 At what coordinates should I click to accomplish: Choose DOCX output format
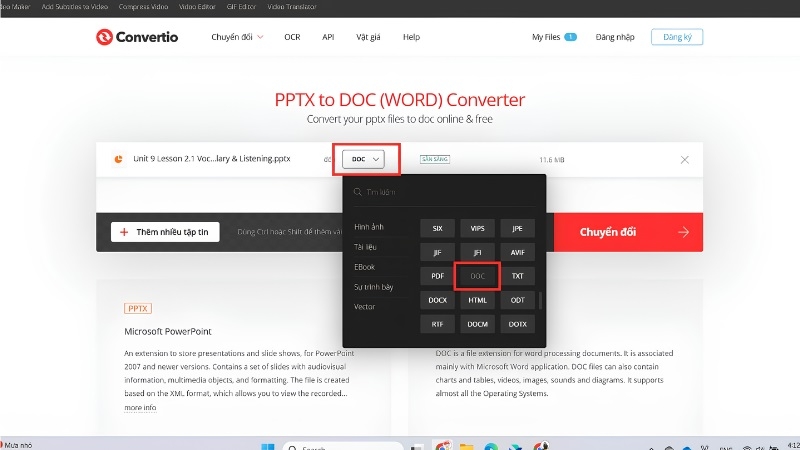pyautogui.click(x=437, y=300)
